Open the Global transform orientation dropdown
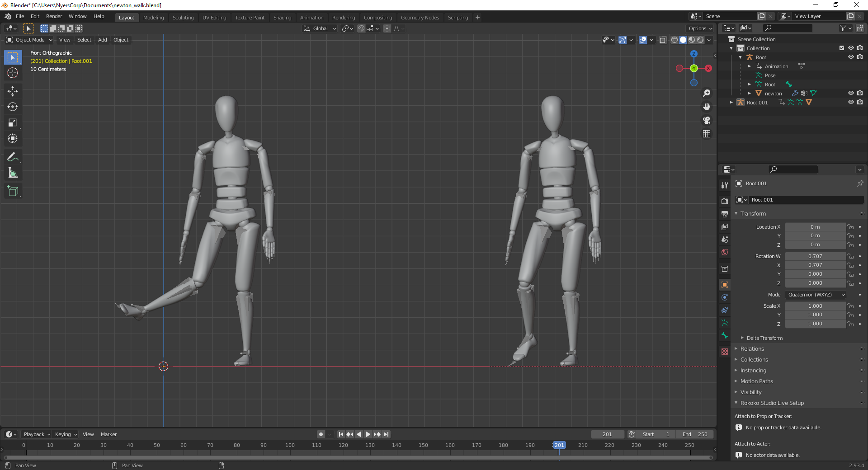 320,28
